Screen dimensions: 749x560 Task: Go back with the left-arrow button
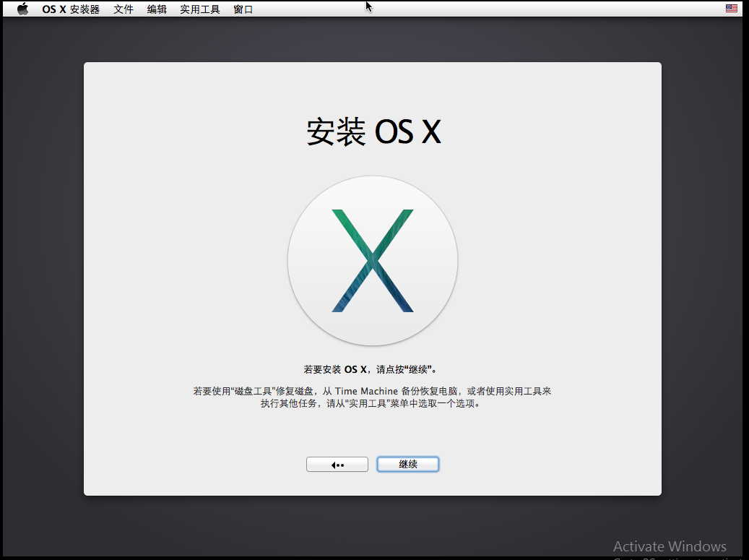coord(337,465)
